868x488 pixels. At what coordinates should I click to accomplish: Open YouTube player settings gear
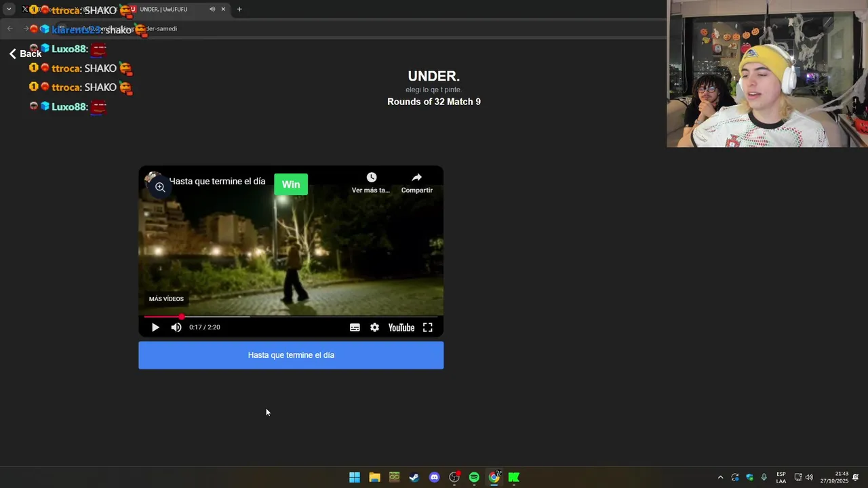pyautogui.click(x=374, y=327)
